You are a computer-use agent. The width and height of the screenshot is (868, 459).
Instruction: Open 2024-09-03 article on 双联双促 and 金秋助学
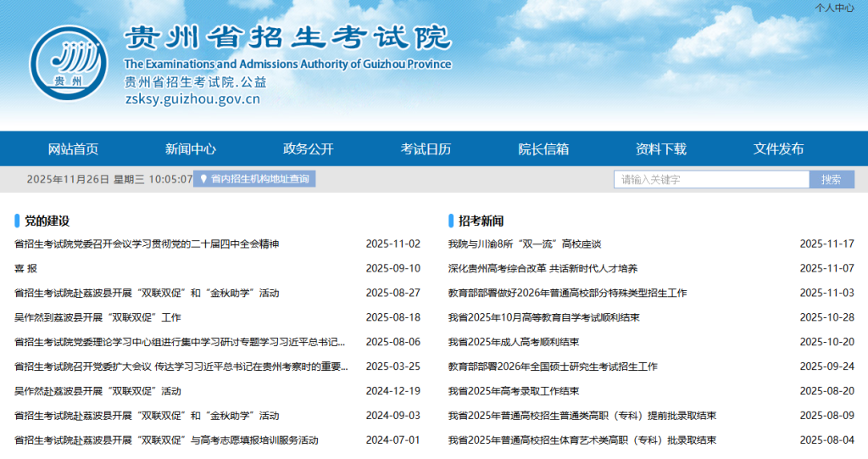[x=147, y=416]
